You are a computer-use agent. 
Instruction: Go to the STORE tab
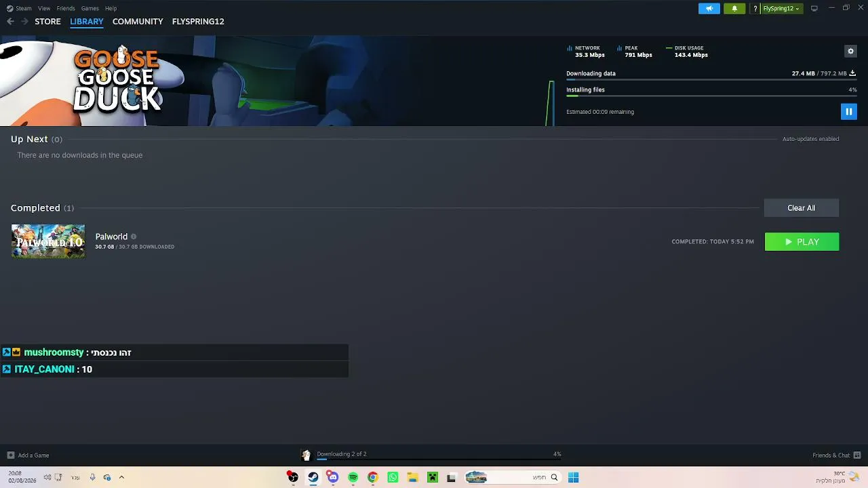pos(47,22)
